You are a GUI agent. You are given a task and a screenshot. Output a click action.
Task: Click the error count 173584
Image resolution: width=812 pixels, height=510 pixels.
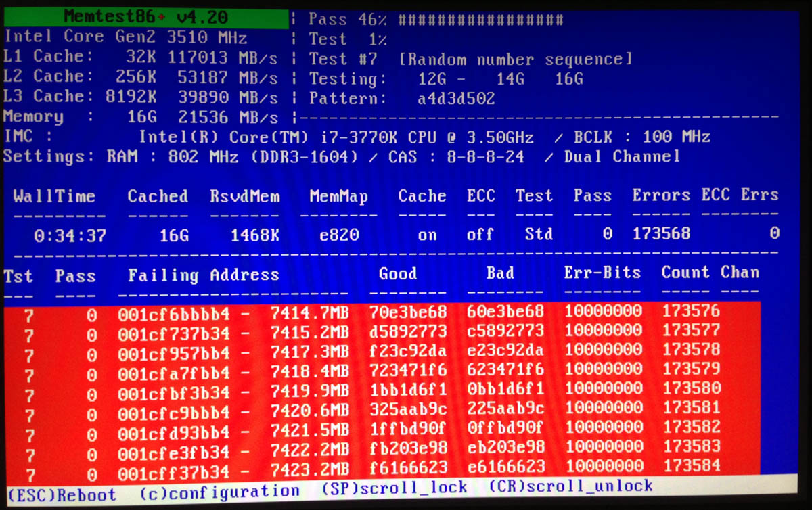point(691,467)
